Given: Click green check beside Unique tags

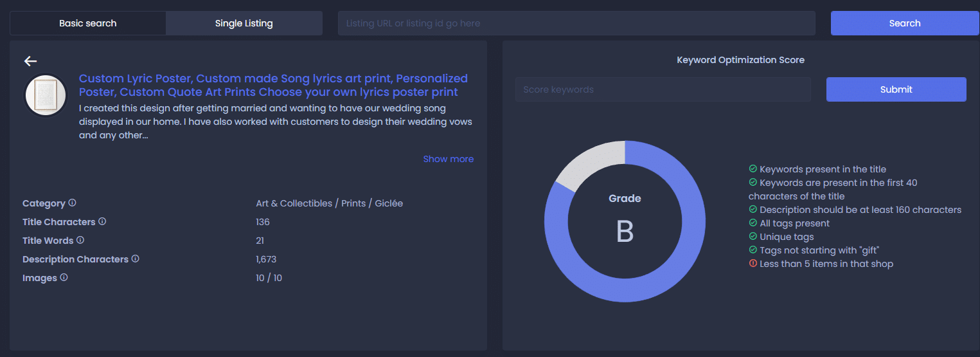Looking at the screenshot, I should [x=753, y=236].
